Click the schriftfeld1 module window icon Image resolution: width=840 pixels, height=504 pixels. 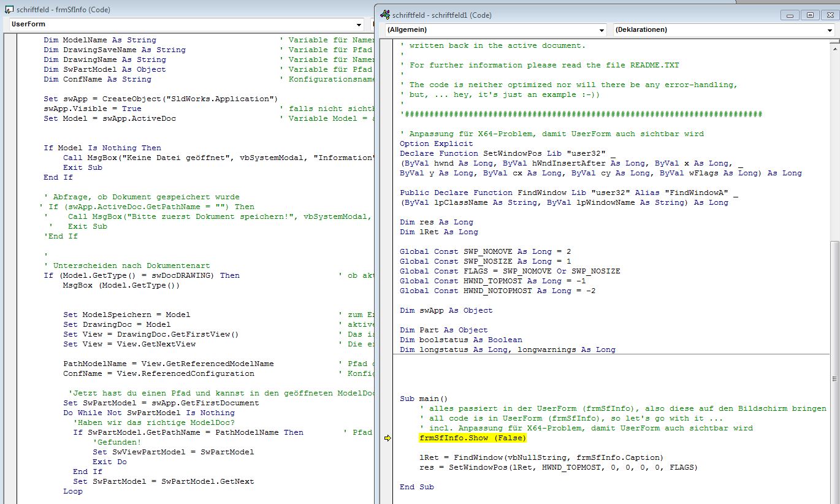[385, 15]
